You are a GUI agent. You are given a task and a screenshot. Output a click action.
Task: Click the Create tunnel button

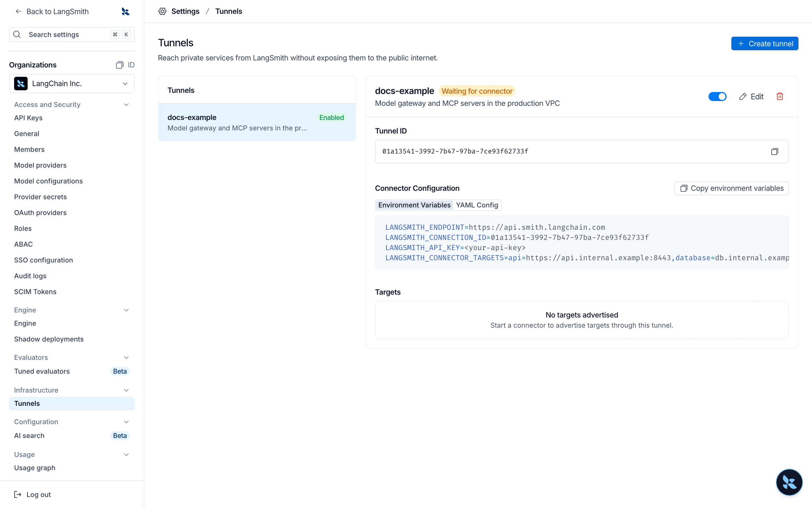[x=765, y=44]
